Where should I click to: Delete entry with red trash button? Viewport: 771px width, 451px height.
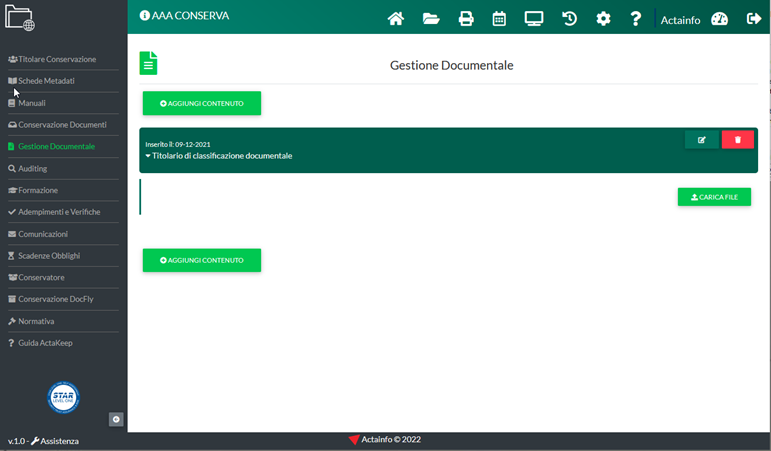(x=738, y=140)
